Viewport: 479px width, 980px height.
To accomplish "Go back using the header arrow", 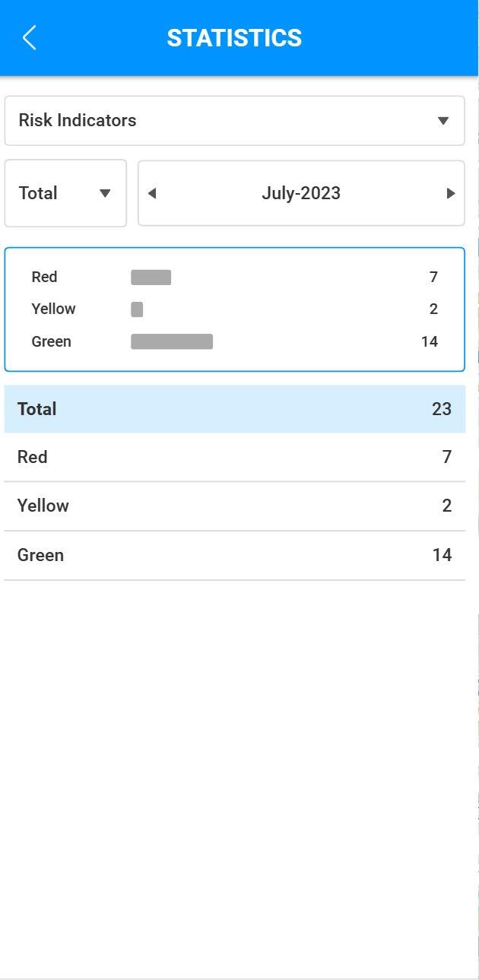I will [x=29, y=37].
